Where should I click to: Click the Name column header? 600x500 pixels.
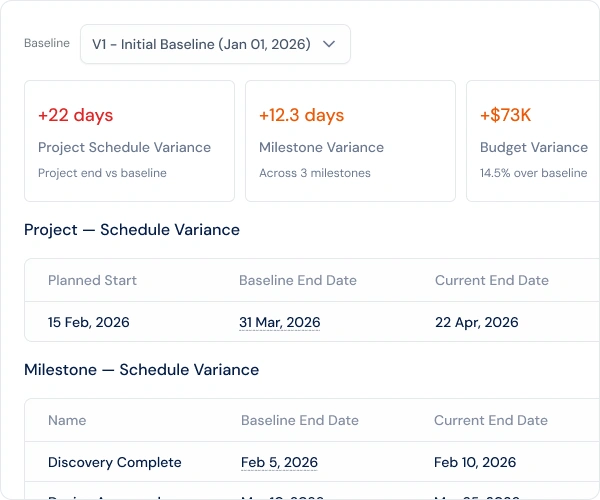(x=67, y=420)
